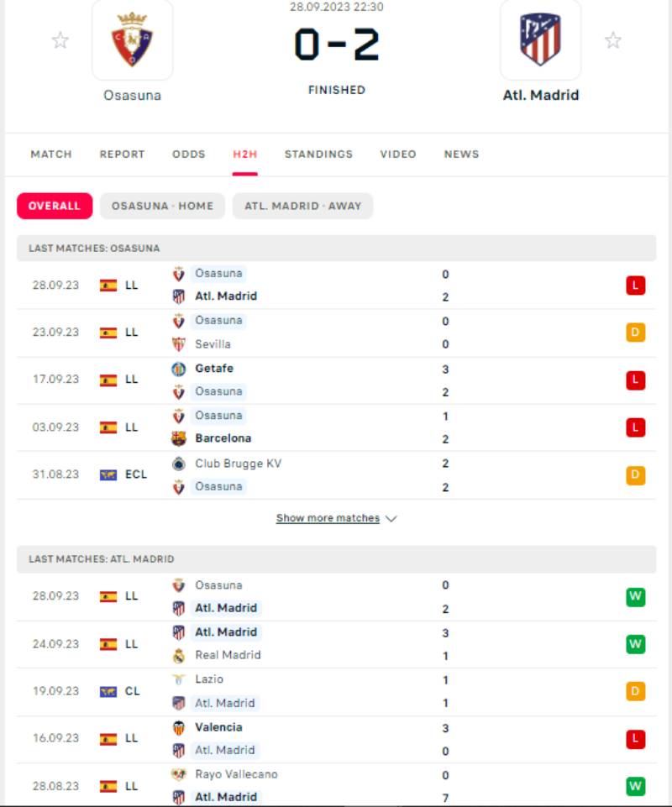Open the Osasuna vs Sevilla match row
The image size is (672, 807).
336,333
